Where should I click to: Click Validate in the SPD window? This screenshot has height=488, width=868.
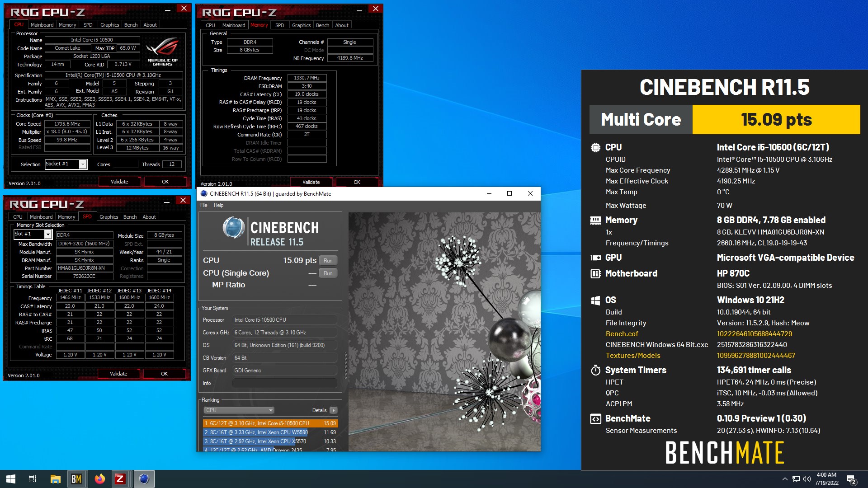[118, 374]
